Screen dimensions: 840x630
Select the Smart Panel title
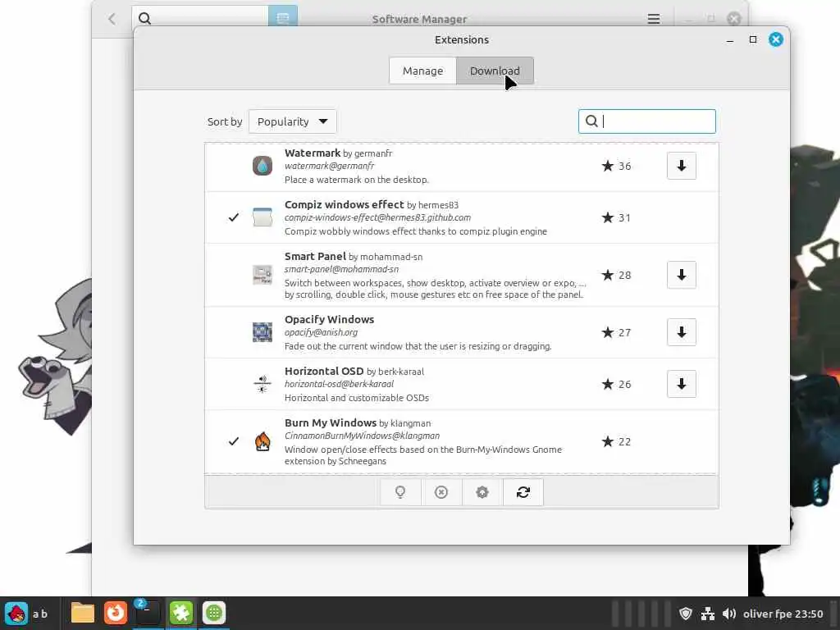tap(315, 256)
